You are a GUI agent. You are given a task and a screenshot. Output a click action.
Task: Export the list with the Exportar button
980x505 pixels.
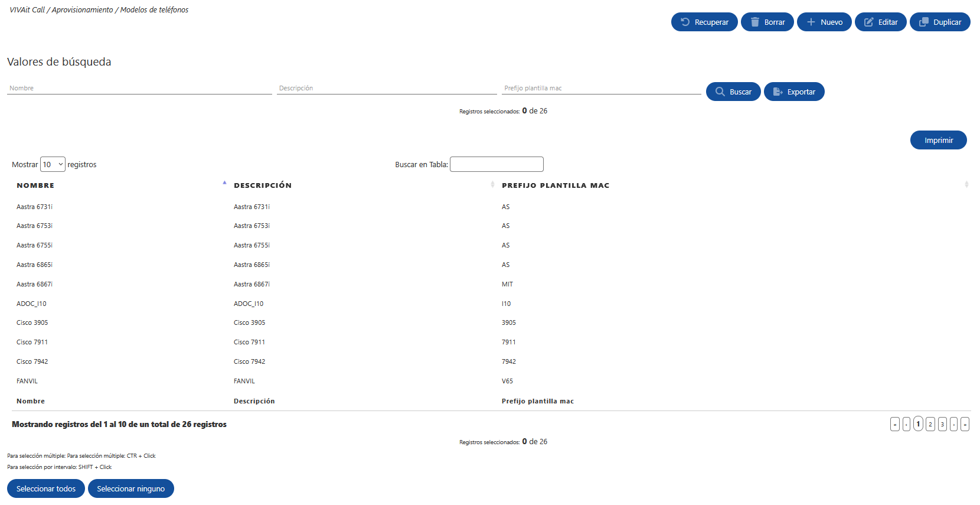click(793, 92)
